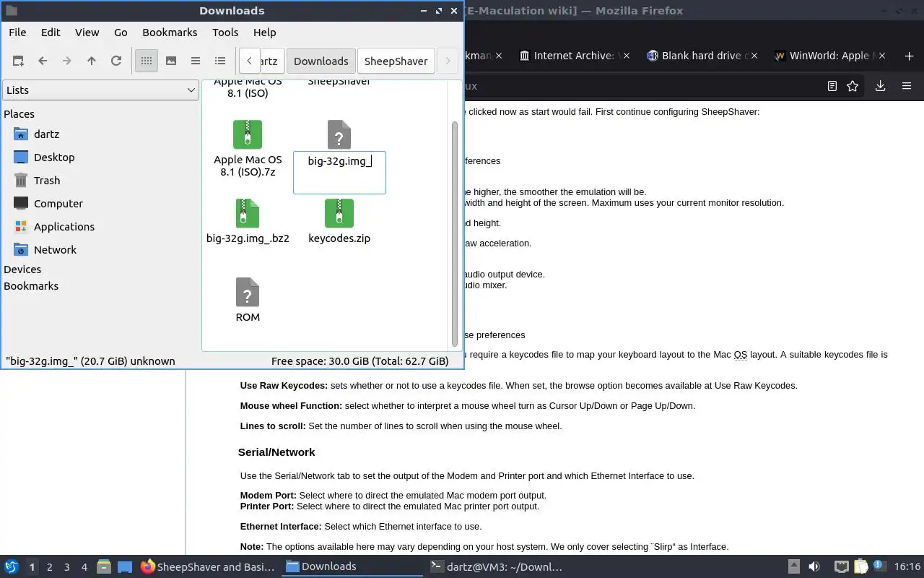Open new Firefox tab with plus
The image size is (924, 578).
(909, 56)
